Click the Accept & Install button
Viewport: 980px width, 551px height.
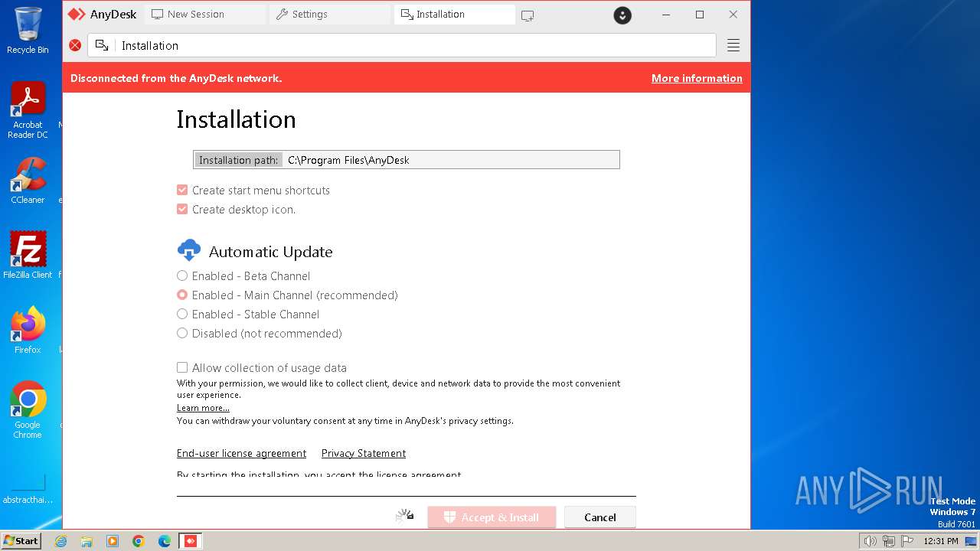(492, 517)
